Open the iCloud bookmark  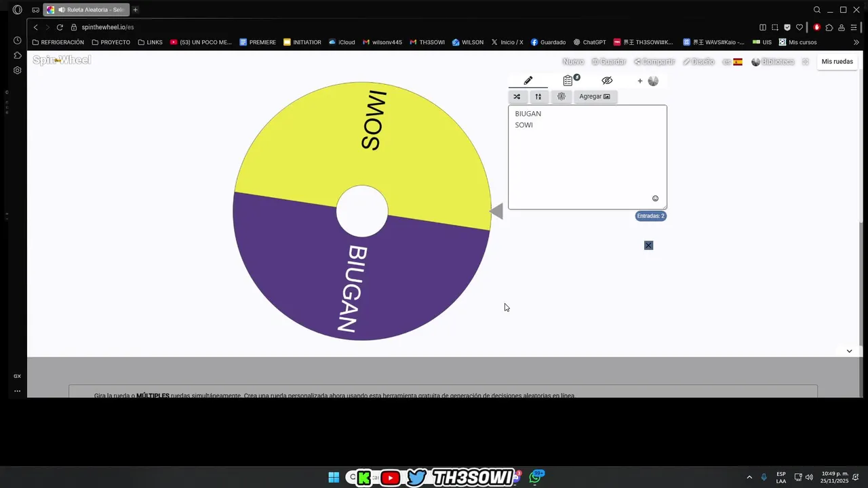point(342,42)
